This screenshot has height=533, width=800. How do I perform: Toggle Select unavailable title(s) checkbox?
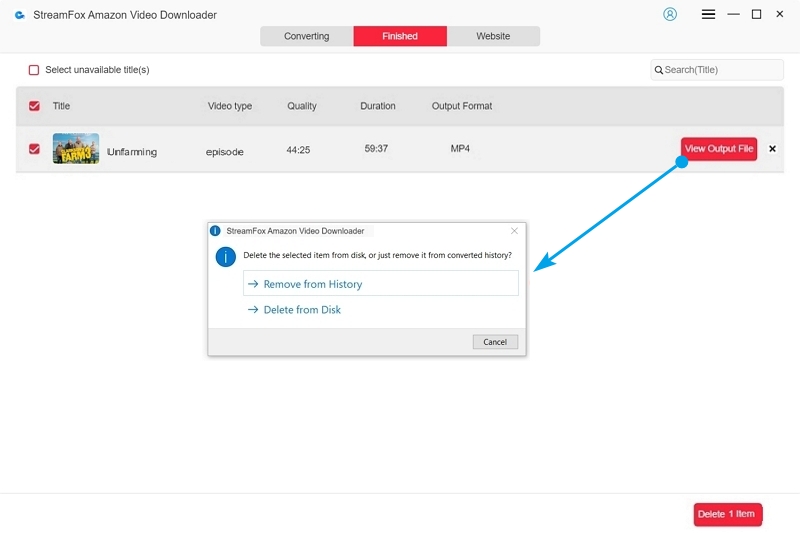coord(34,70)
